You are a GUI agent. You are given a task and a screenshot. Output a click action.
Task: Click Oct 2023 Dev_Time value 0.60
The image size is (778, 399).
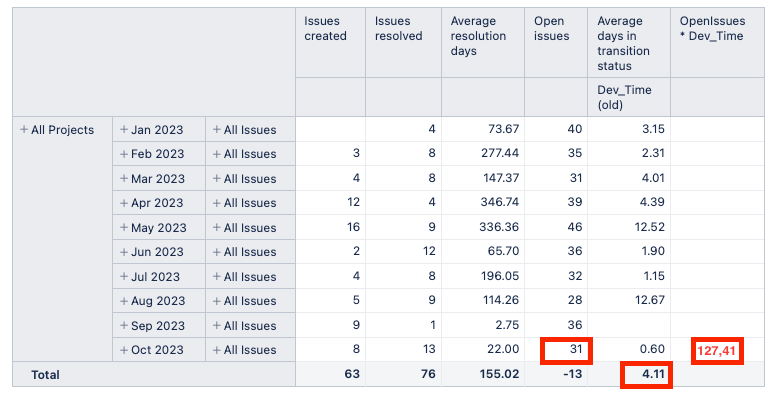[x=652, y=349]
